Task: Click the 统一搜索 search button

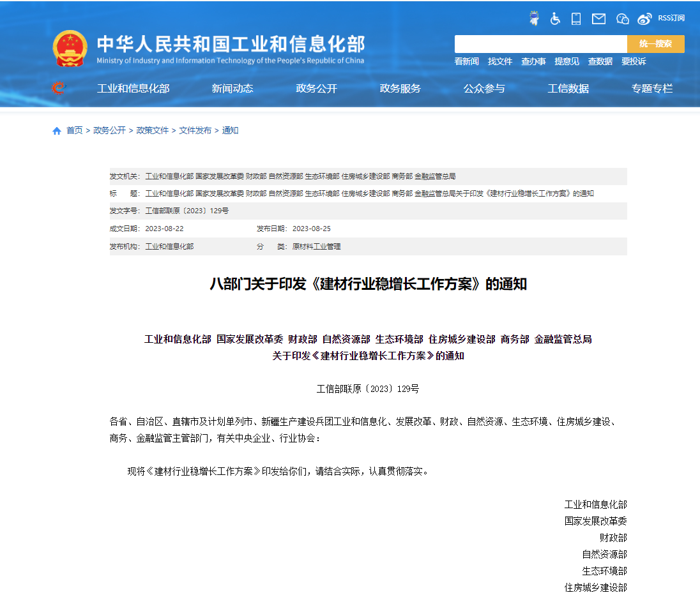Action: 655,44
